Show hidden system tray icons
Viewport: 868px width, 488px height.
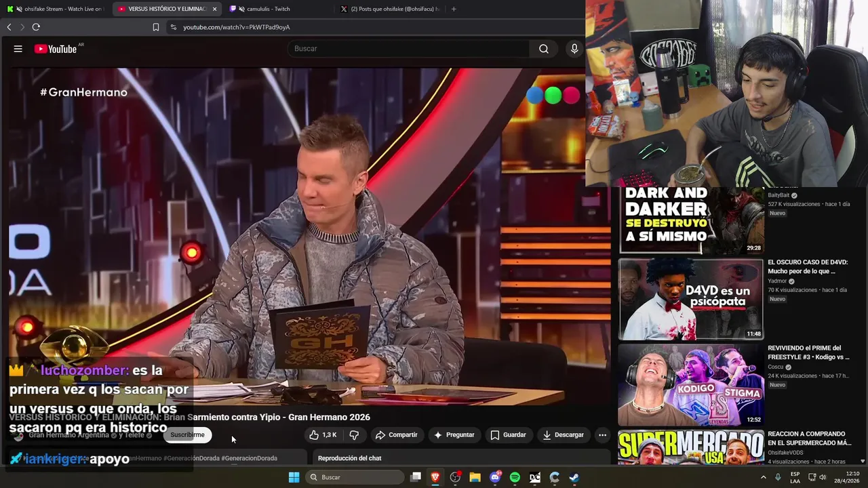763,477
